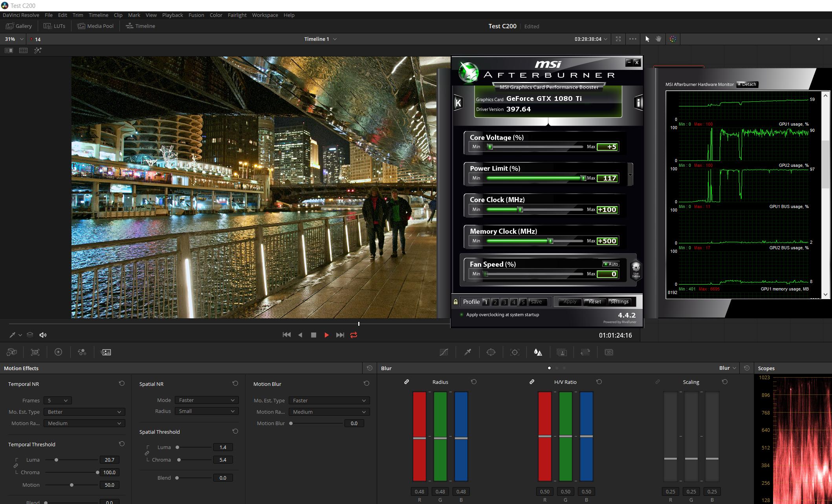Screen dimensions: 832x504
Task: Open the Camera Raw palette icon
Action: click(12, 352)
